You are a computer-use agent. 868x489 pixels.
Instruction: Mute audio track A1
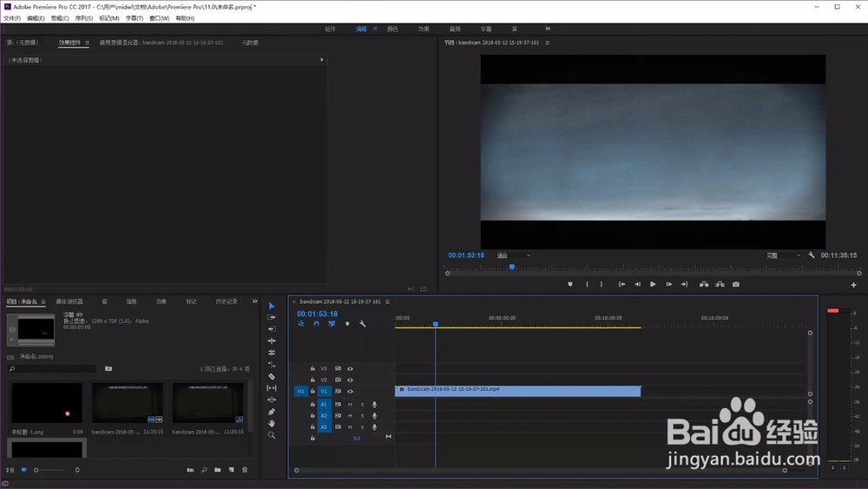tap(350, 404)
